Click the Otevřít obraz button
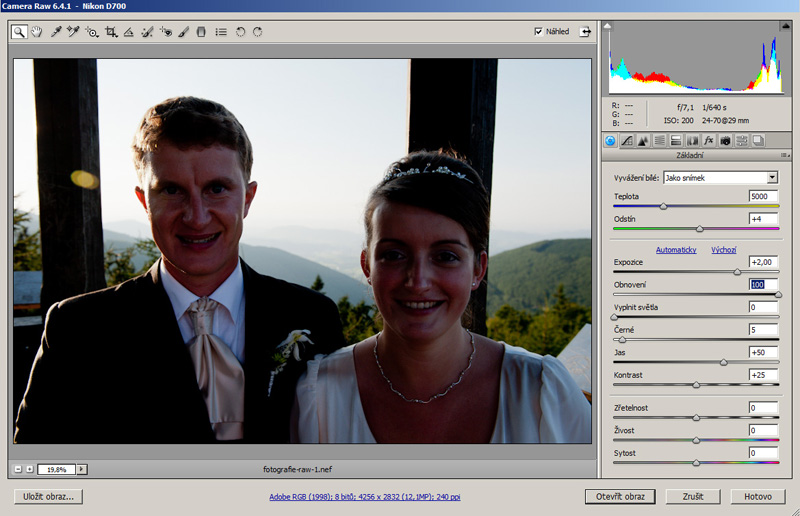The height and width of the screenshot is (516, 800). point(620,496)
